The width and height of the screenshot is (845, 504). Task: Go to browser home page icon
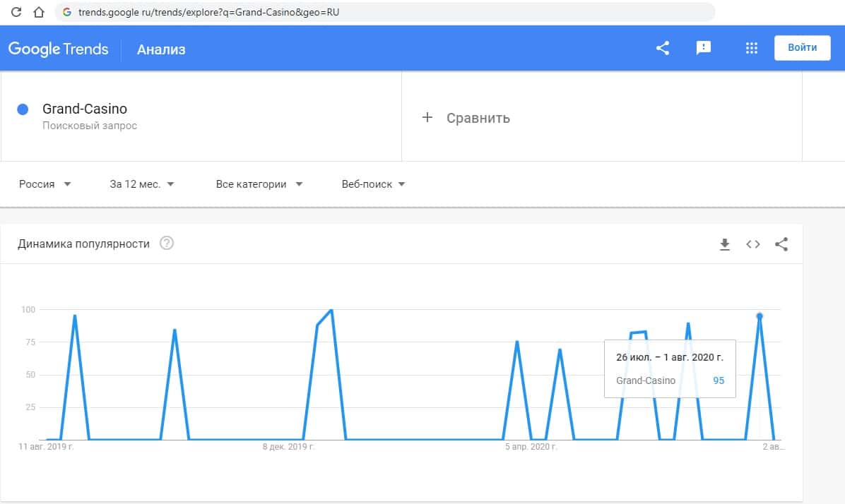(40, 12)
